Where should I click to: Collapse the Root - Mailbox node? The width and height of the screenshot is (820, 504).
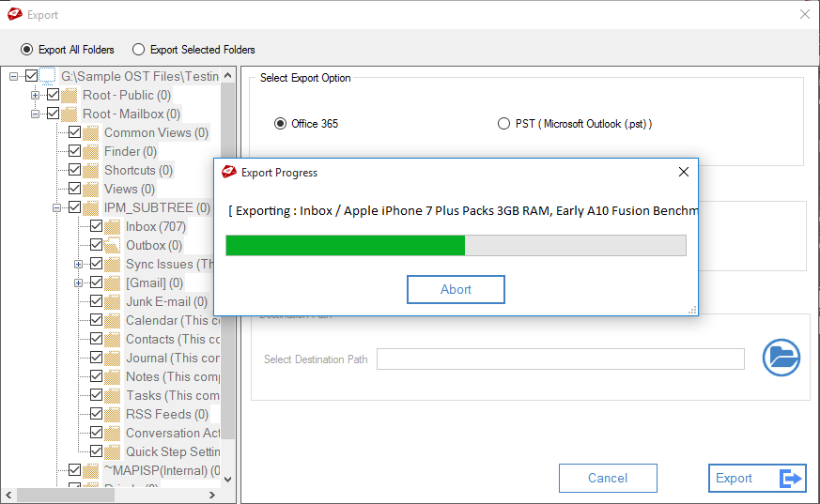click(35, 114)
